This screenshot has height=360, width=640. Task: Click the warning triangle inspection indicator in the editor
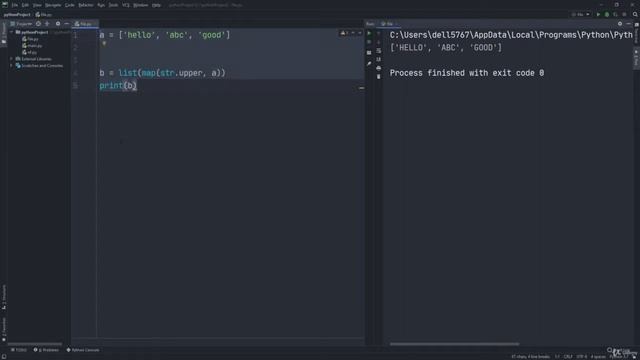(344, 33)
